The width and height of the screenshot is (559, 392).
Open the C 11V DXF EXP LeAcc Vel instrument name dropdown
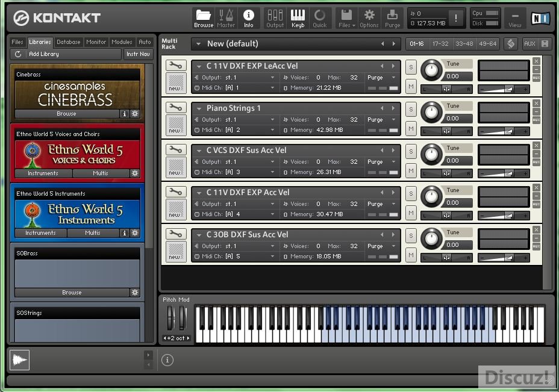199,66
